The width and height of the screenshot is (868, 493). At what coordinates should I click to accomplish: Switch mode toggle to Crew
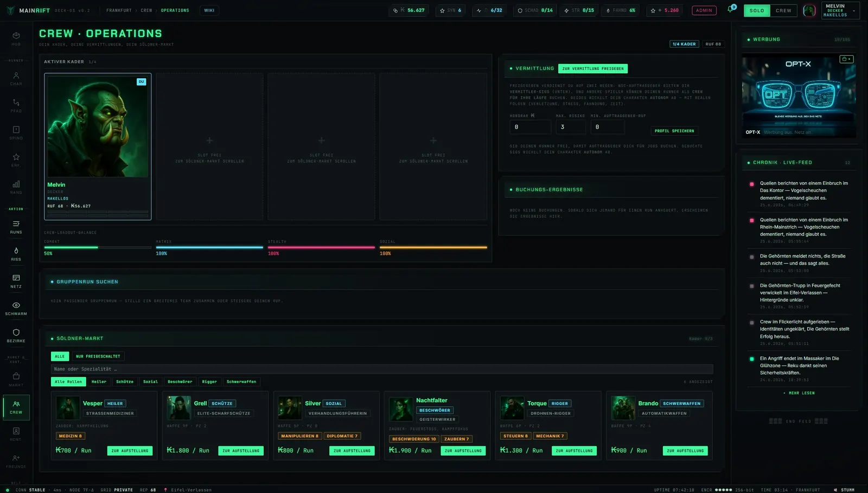point(783,10)
